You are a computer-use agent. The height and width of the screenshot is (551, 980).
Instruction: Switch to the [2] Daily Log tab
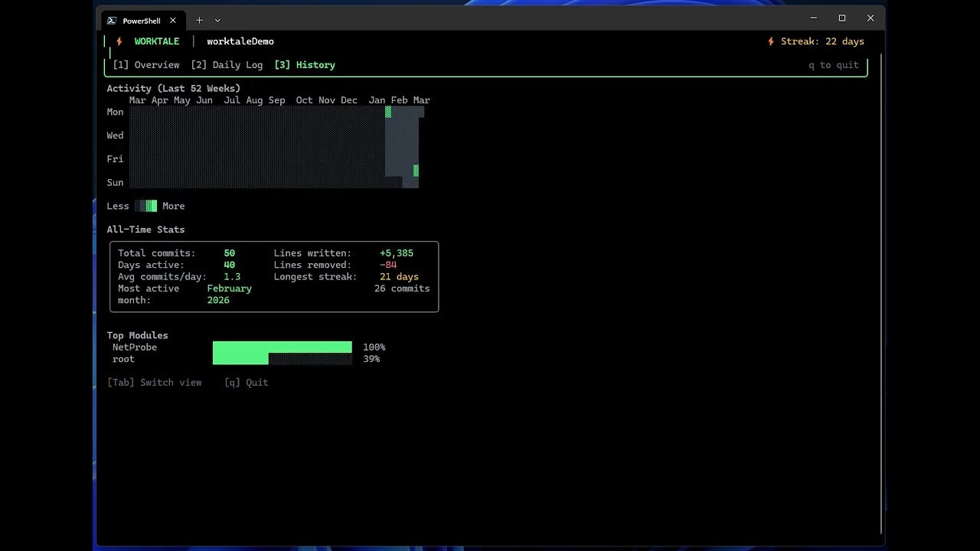tap(227, 65)
